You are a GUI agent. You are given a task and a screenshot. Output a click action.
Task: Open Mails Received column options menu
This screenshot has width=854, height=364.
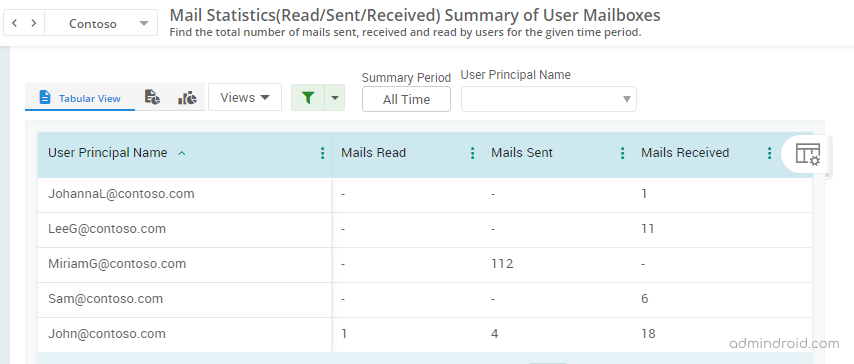coord(769,154)
